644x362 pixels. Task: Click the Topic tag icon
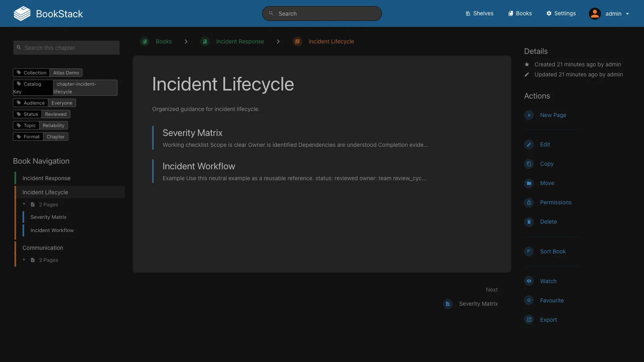click(19, 125)
